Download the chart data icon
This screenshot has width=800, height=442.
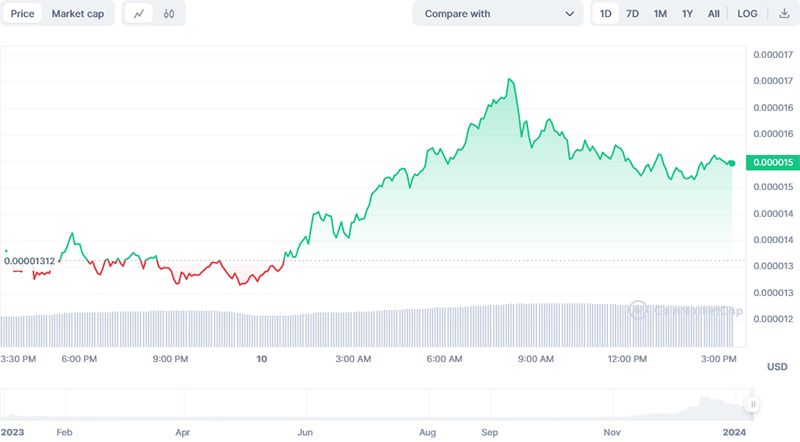(x=784, y=14)
